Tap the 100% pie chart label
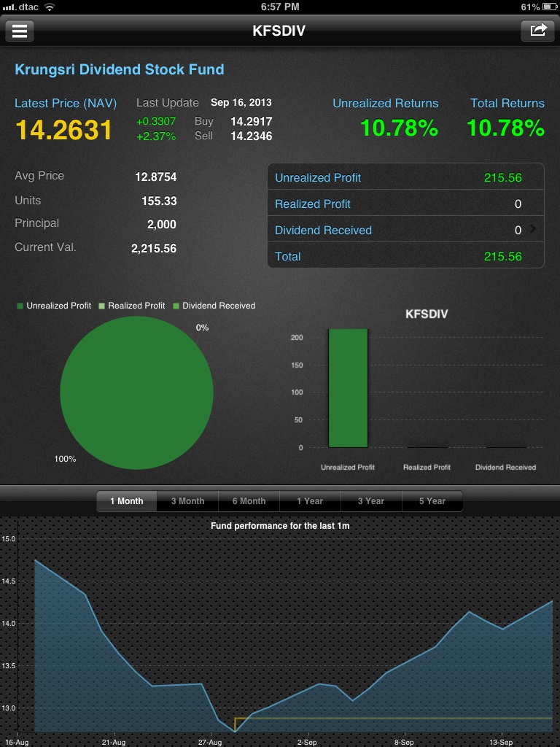This screenshot has width=560, height=747. pos(65,459)
